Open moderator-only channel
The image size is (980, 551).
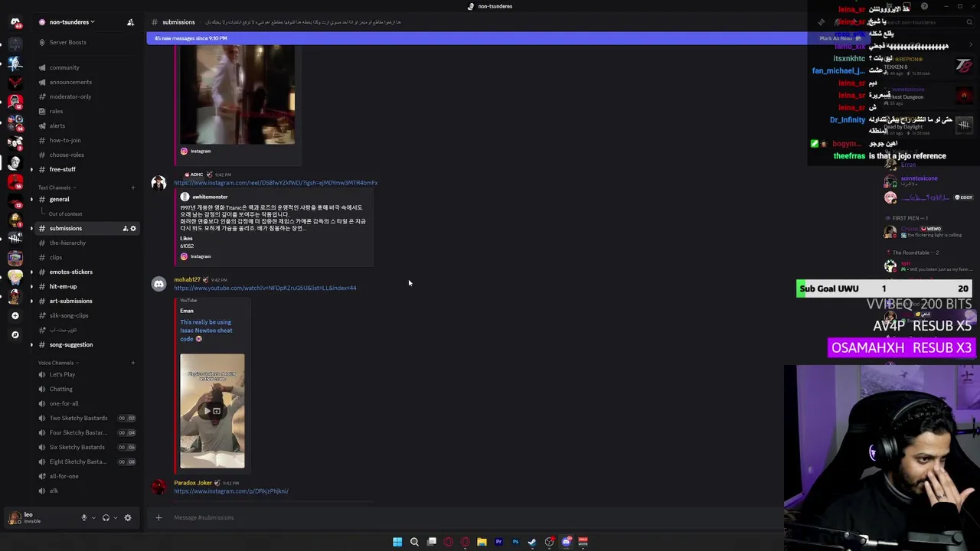(x=70, y=96)
